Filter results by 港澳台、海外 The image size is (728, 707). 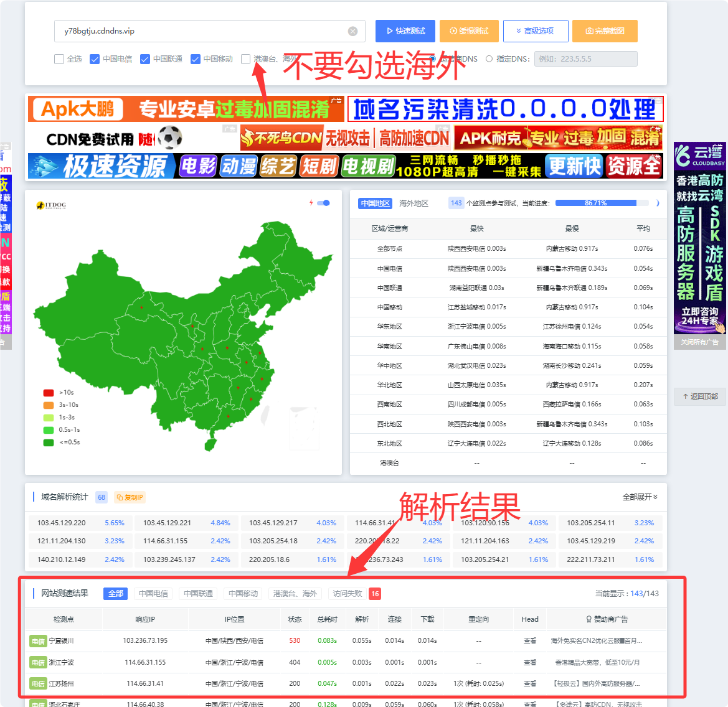[295, 594]
